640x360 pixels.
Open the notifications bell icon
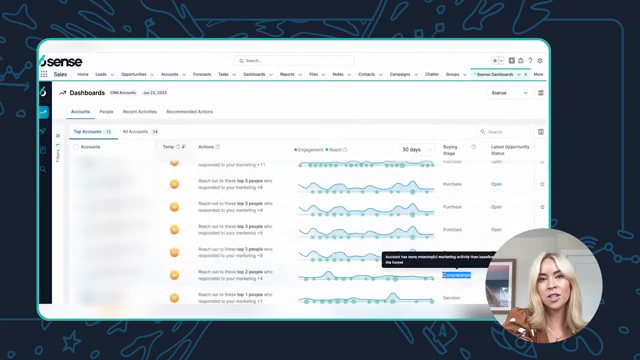coord(521,60)
